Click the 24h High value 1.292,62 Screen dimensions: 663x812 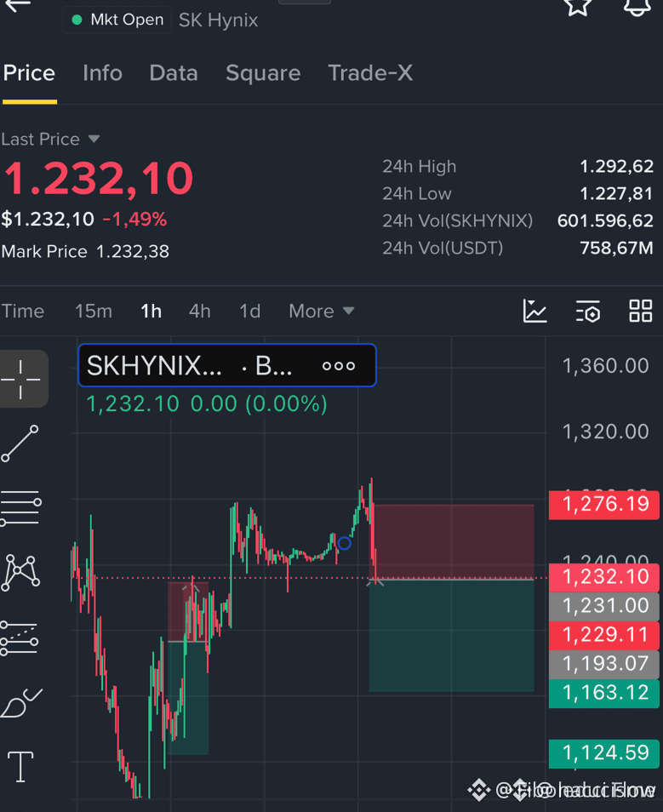(x=616, y=167)
